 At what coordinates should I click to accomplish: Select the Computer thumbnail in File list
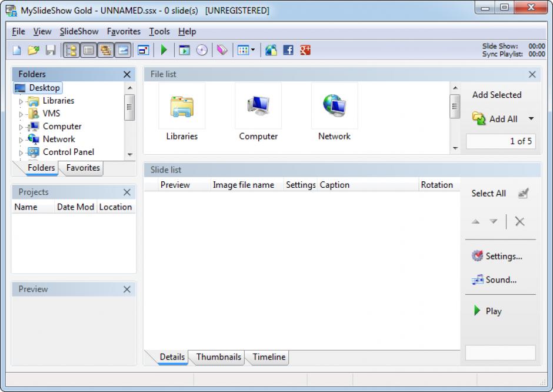pos(258,112)
